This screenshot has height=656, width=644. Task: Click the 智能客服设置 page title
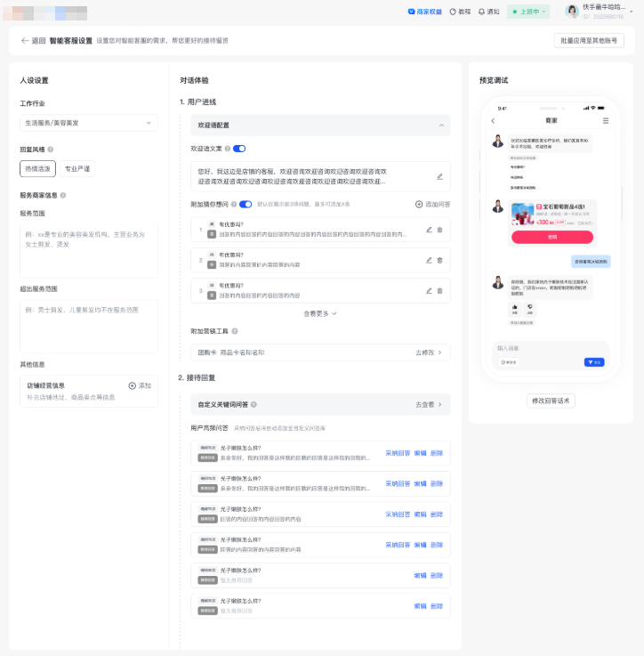tap(70, 41)
